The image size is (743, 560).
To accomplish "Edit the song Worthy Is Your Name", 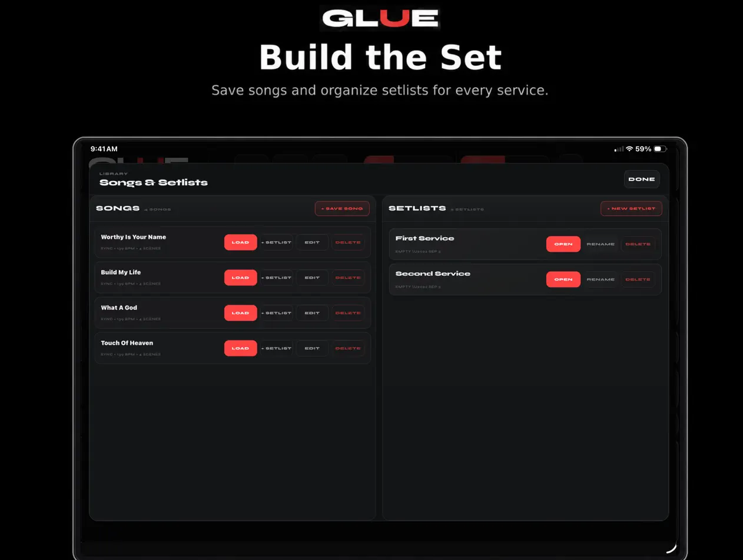I will tap(312, 242).
